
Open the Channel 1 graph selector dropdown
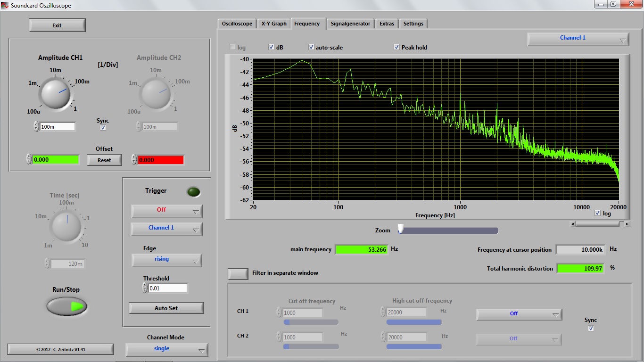pyautogui.click(x=578, y=39)
